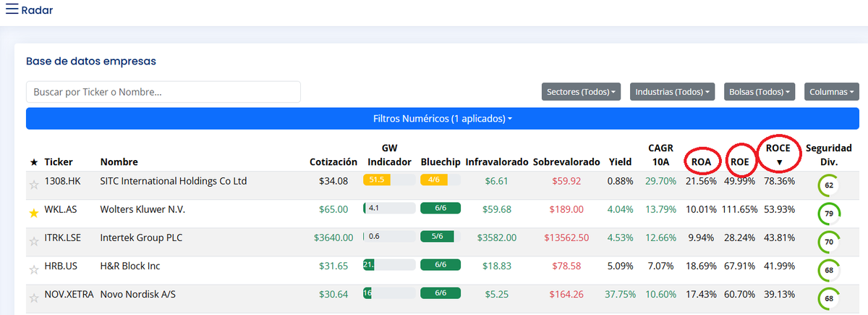Open H&R Block Inc name
This screenshot has width=868, height=315.
(130, 266)
